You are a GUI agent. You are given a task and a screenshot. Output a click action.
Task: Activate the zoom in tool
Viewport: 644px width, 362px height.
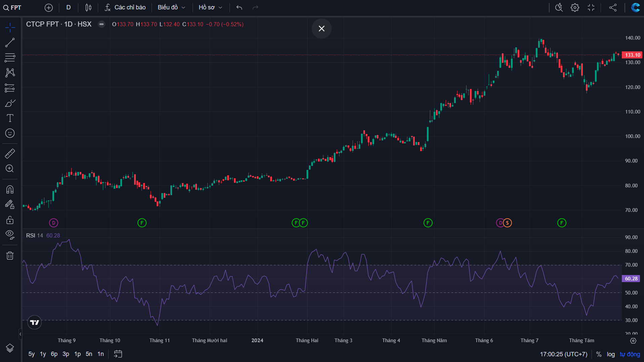point(10,169)
